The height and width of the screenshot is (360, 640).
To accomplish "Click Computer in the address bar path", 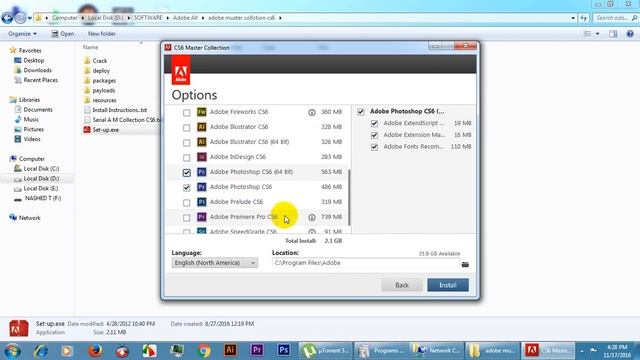I will click(x=64, y=18).
